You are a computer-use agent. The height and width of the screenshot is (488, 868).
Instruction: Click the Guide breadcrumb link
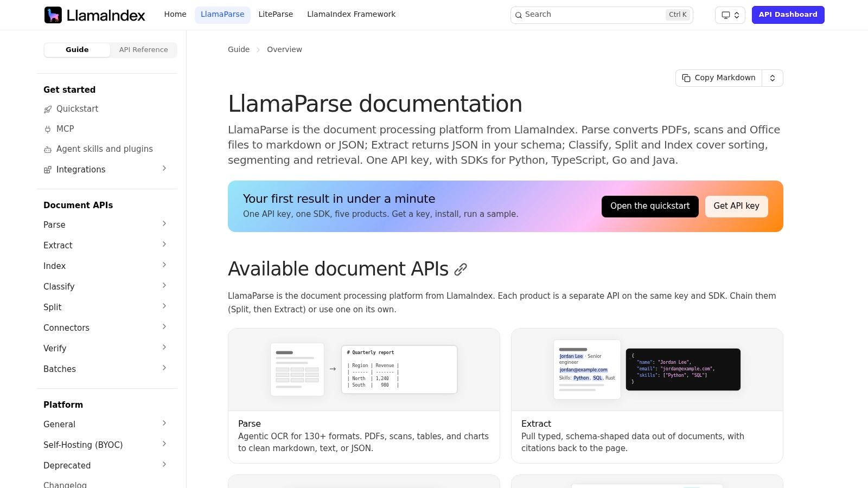[239, 49]
